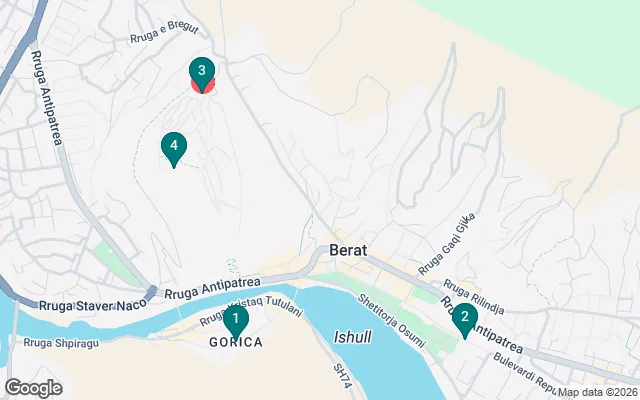Click the Shetitorja Osumi promenade label
This screenshot has width=640, height=400.
[x=391, y=321]
